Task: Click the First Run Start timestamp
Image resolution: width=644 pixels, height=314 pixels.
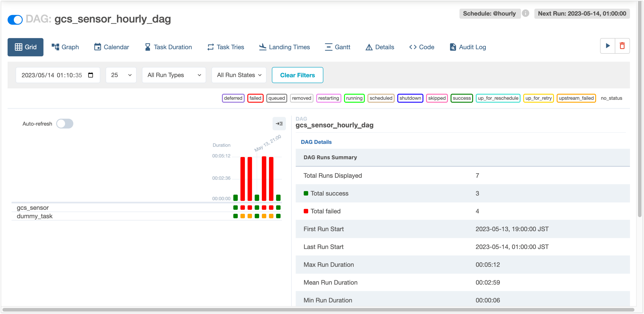Action: (512, 229)
